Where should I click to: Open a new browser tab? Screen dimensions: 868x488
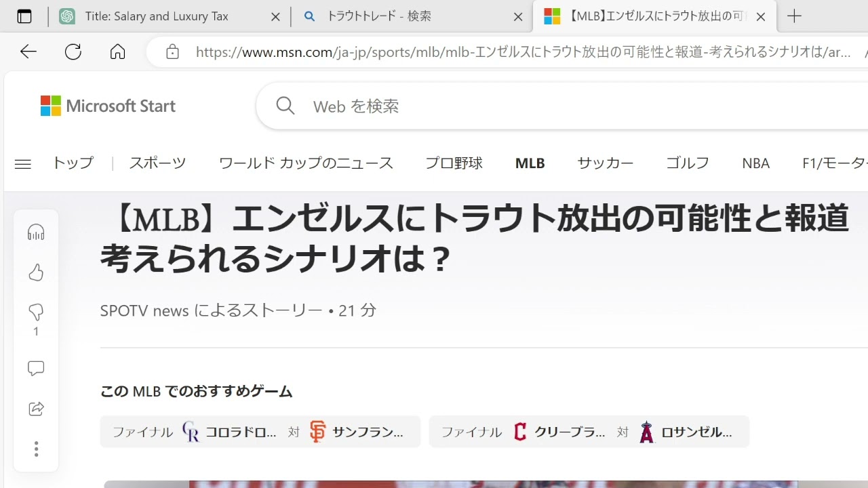[x=795, y=16]
